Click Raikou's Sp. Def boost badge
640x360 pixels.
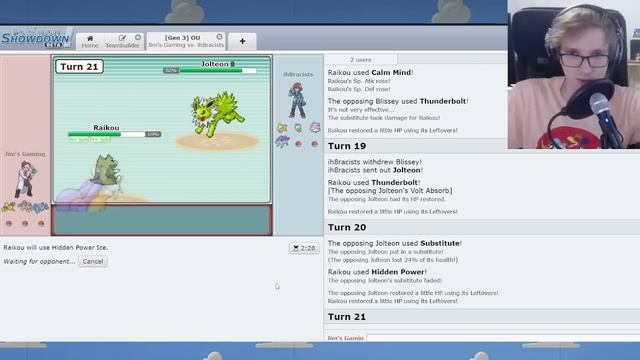pos(101,140)
